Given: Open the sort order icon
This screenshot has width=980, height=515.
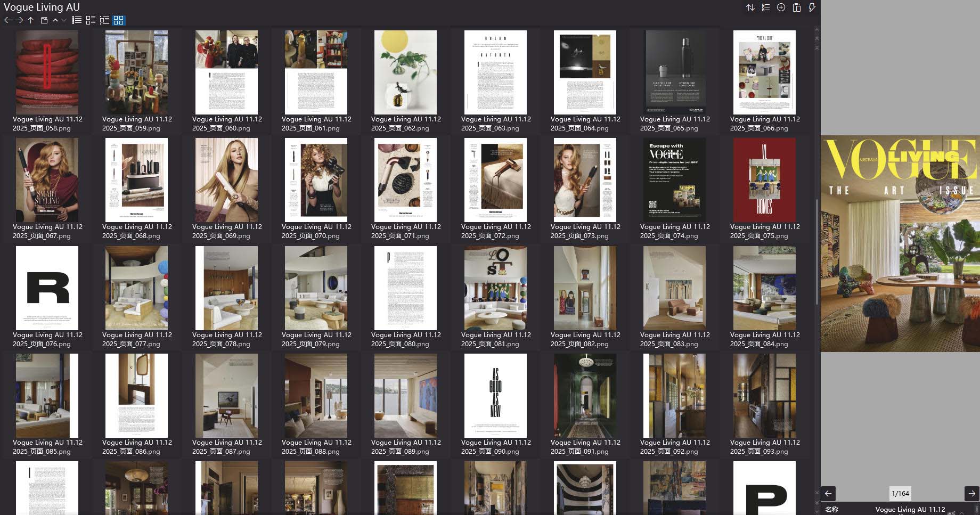Looking at the screenshot, I should click(750, 8).
